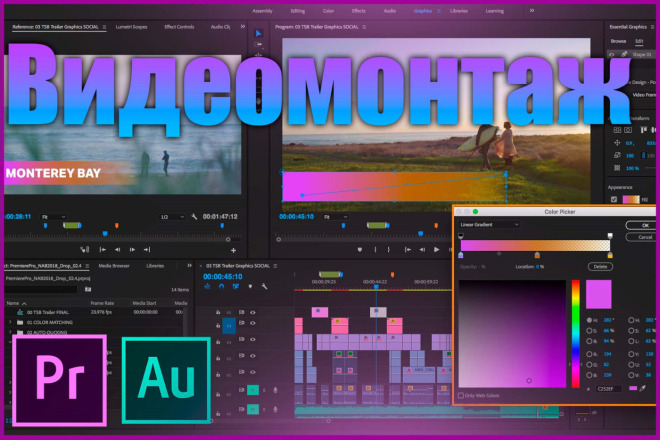Go to Out point in source monitor

tap(147, 250)
